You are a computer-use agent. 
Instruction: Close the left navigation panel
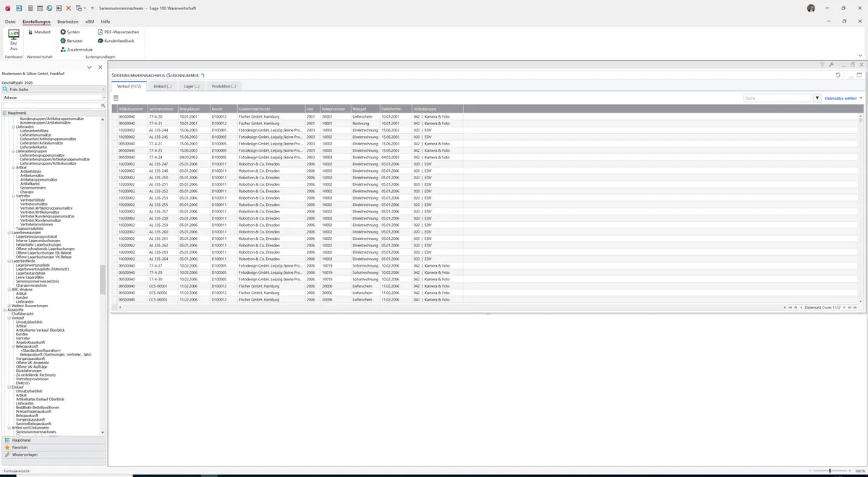coord(101,67)
